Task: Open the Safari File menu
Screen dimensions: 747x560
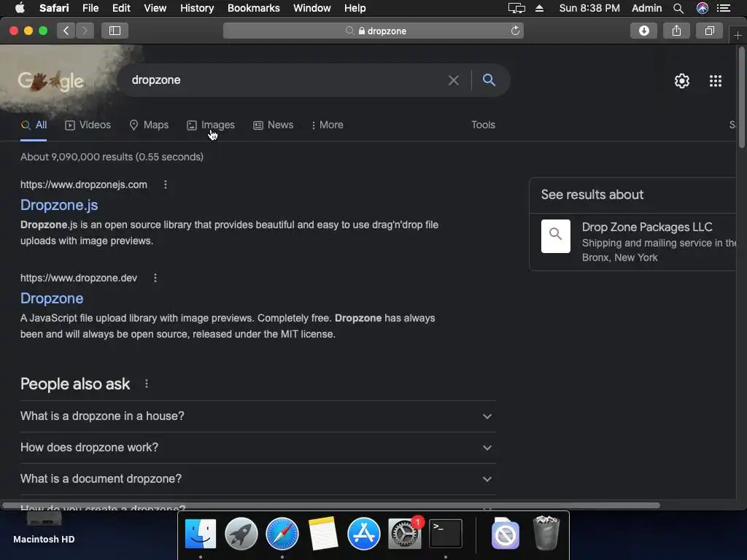Action: point(90,8)
